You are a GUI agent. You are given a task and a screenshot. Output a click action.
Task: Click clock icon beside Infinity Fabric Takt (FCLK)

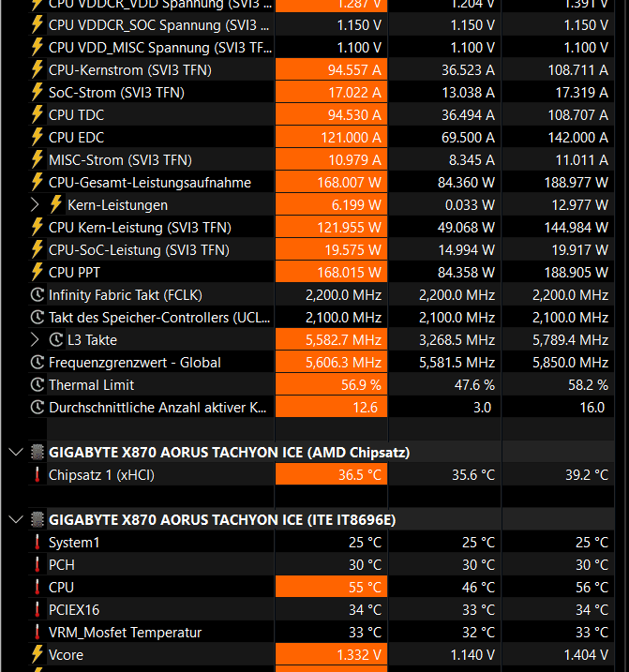click(x=37, y=295)
